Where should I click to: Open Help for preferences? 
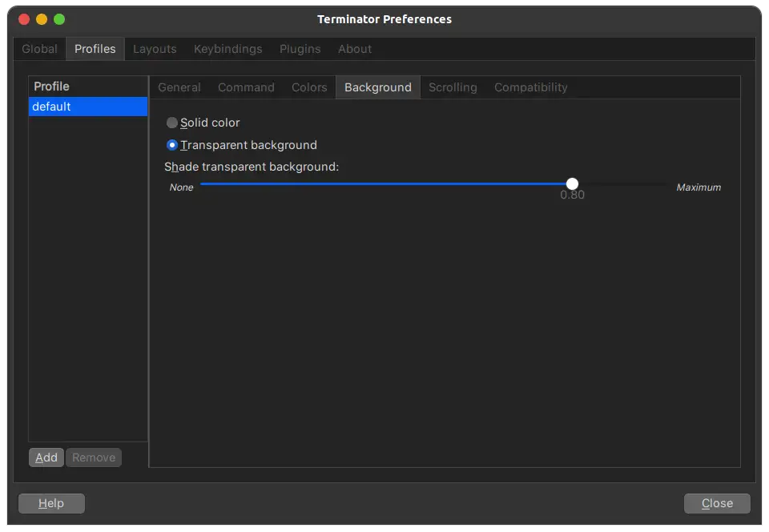click(51, 503)
